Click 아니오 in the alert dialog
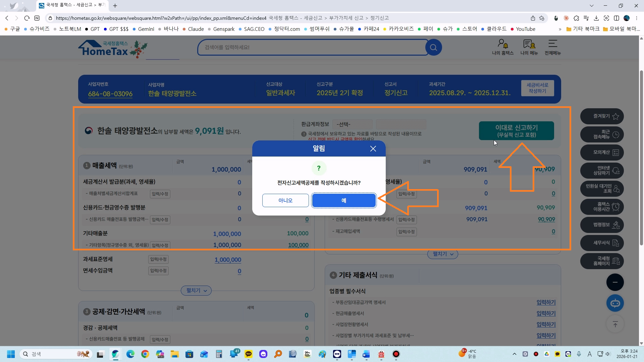 285,200
